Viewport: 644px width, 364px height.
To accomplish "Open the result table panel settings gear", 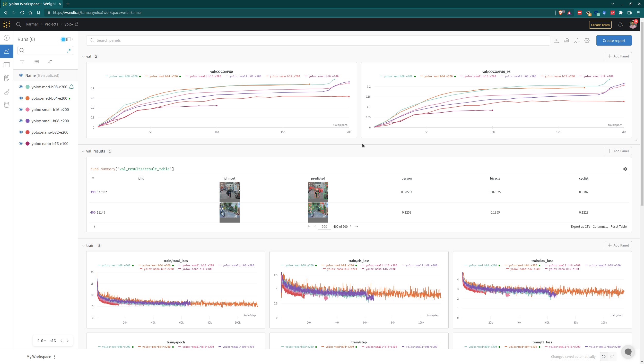I will [x=625, y=169].
